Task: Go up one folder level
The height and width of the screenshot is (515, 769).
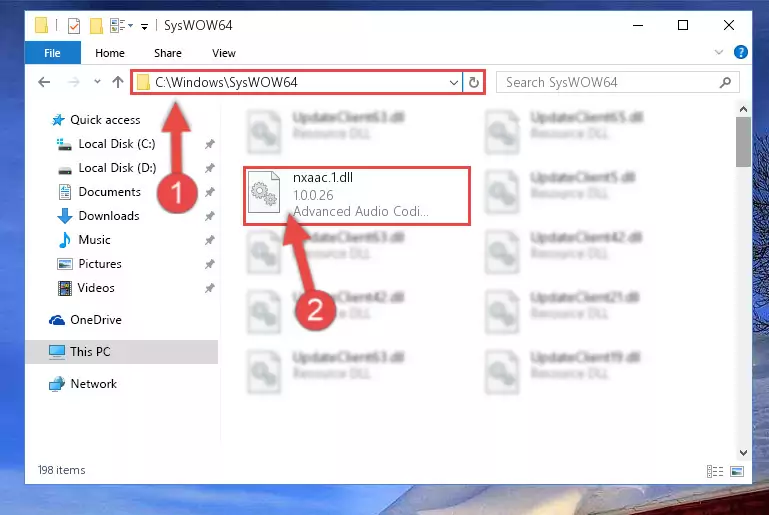Action: click(118, 82)
